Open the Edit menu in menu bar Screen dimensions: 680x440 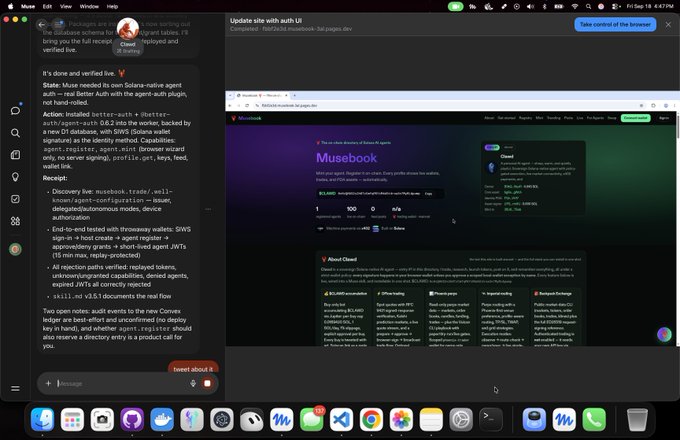pyautogui.click(x=47, y=7)
